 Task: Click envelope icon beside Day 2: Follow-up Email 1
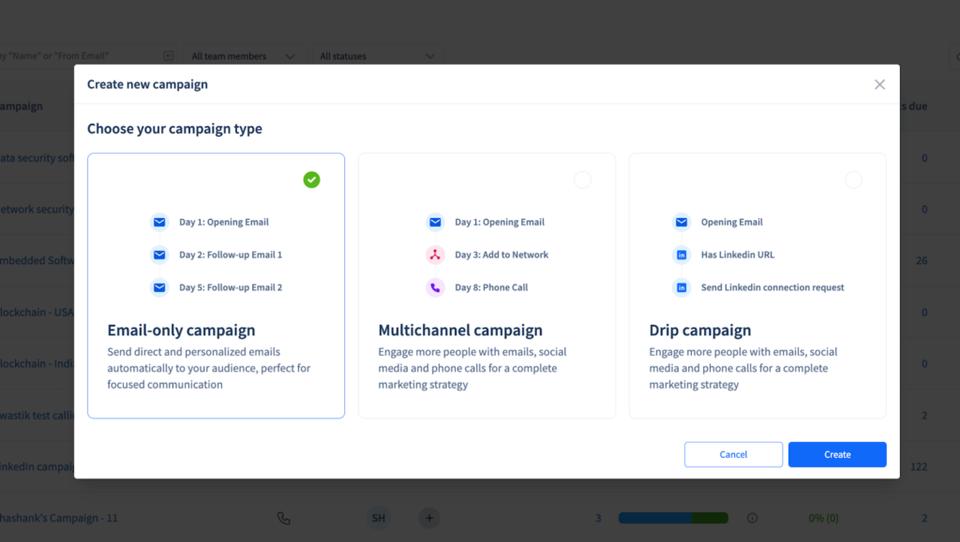pos(159,255)
